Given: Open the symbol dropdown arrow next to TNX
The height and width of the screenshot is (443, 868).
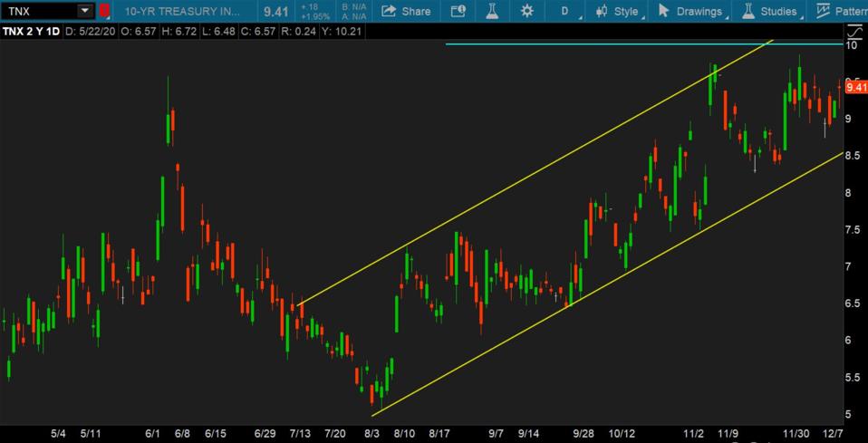Looking at the screenshot, I should (84, 11).
